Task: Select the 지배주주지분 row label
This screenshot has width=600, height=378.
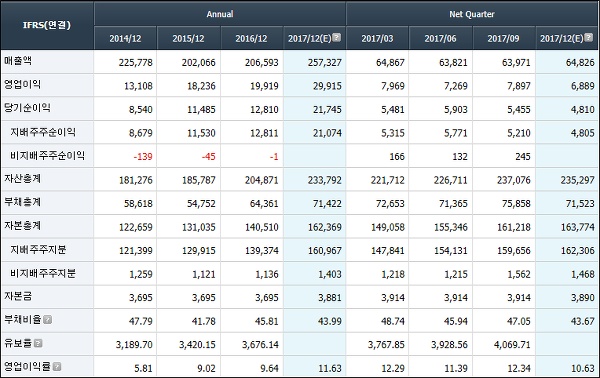Action: [x=38, y=250]
